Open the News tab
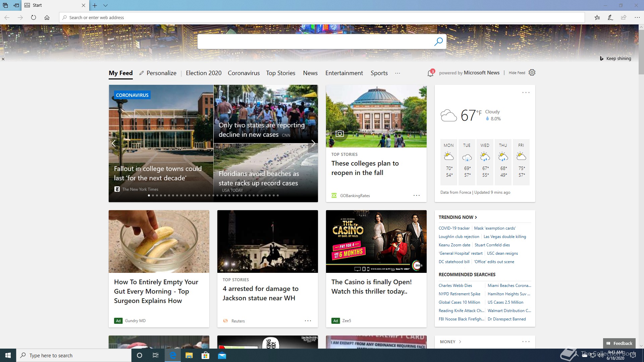644x362 pixels. (310, 73)
